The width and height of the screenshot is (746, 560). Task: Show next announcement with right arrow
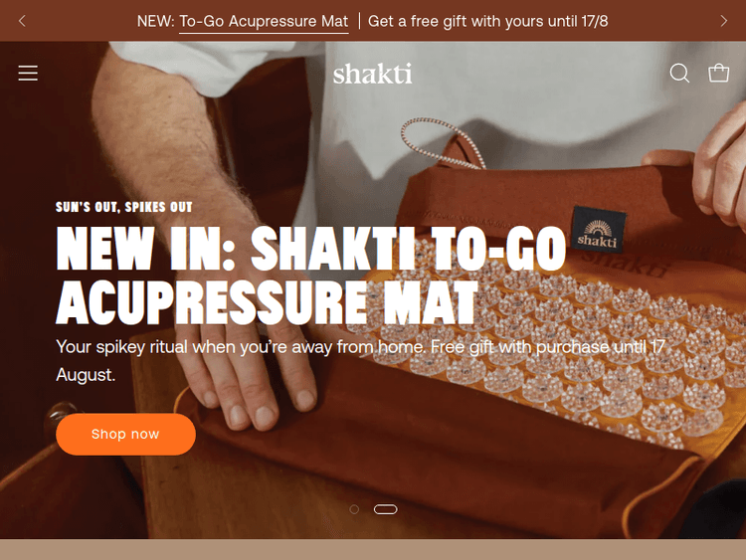724,21
